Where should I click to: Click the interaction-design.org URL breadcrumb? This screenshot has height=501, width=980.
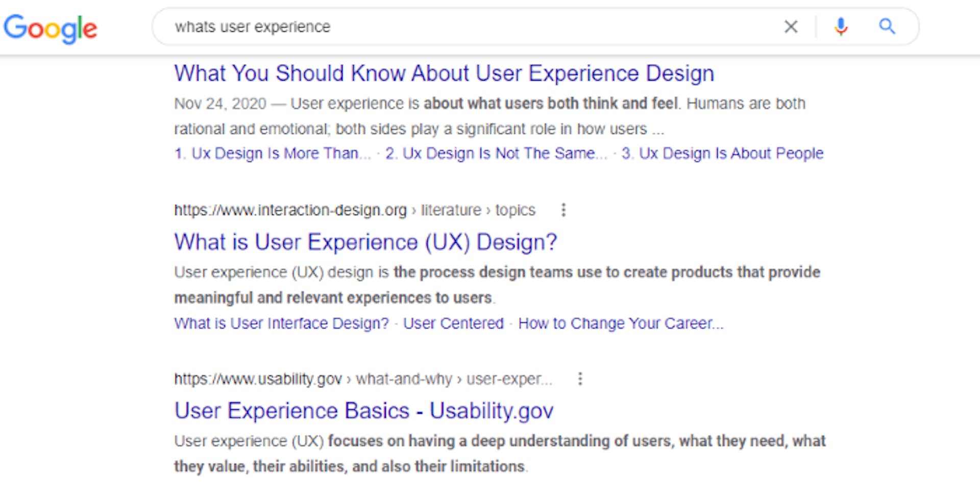tap(355, 210)
